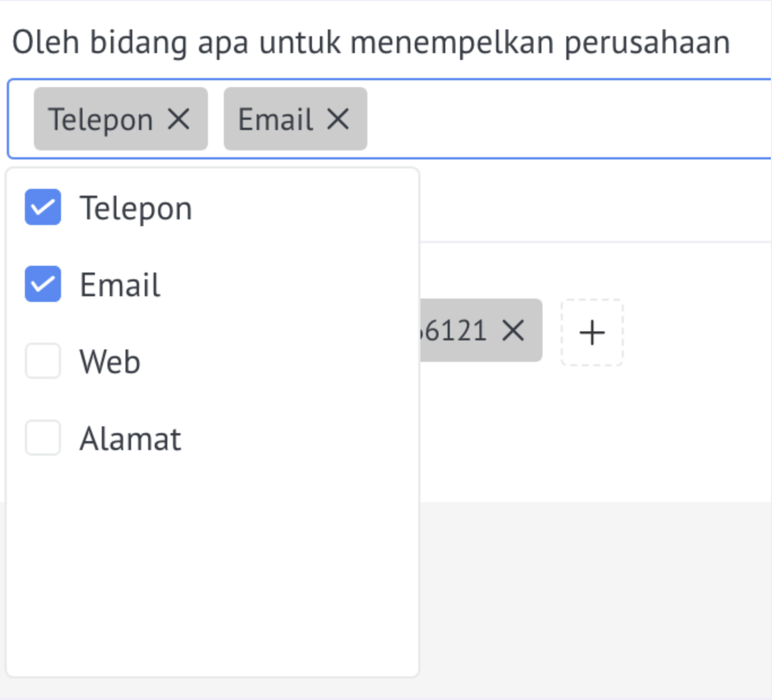Click blank panel space right of plus button
772x700 pixels.
(698, 332)
